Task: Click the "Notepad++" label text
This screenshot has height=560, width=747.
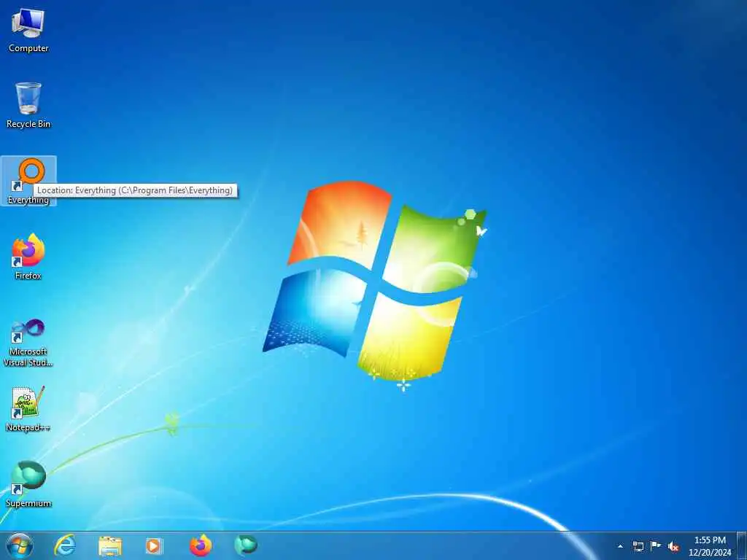Action: (x=28, y=427)
